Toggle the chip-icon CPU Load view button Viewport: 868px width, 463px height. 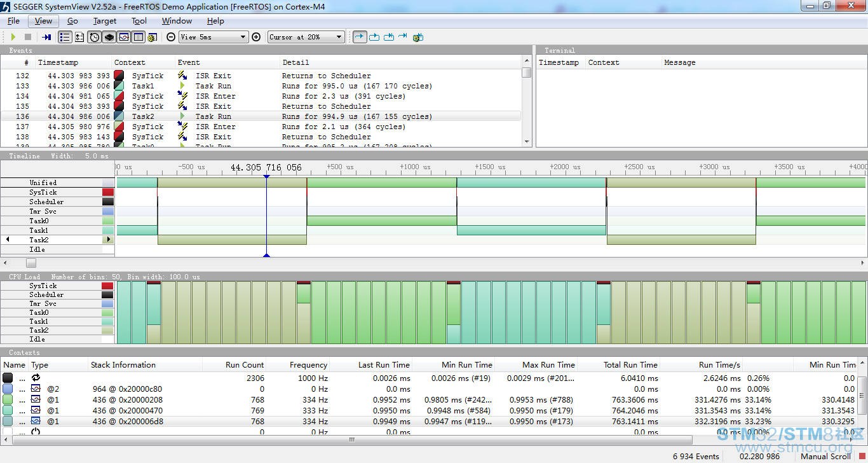[x=109, y=37]
